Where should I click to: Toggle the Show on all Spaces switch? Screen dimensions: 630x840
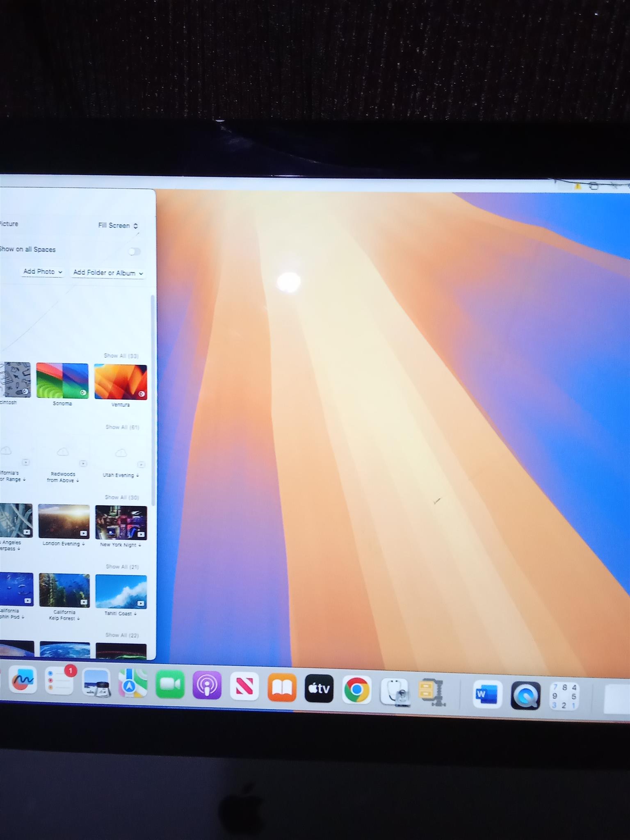point(134,251)
